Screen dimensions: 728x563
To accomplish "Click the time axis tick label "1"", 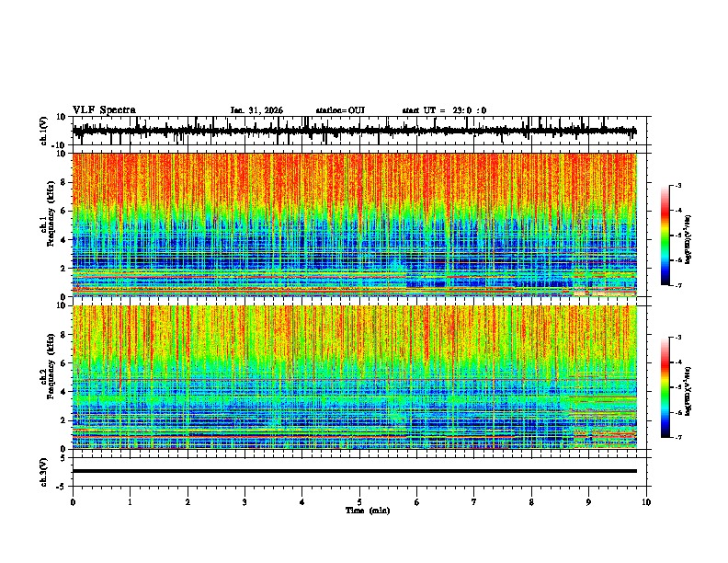I will [131, 502].
